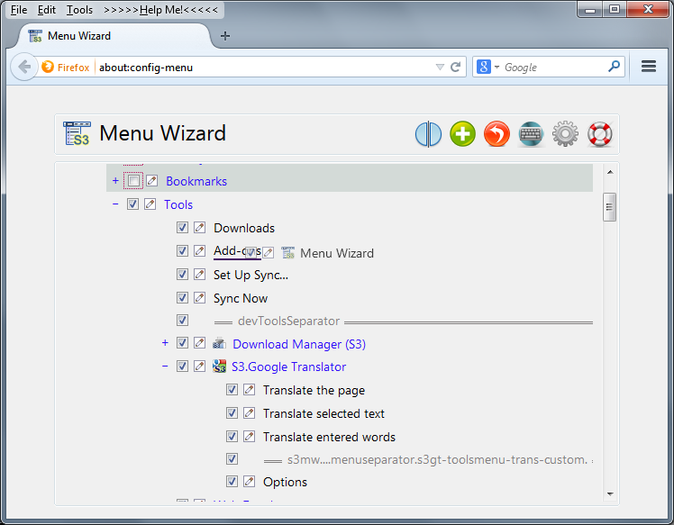
Task: Click the pencil edit icon for Tools
Action: (150, 204)
